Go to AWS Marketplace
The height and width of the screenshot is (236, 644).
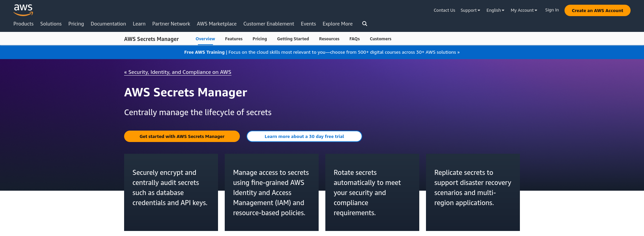[217, 24]
